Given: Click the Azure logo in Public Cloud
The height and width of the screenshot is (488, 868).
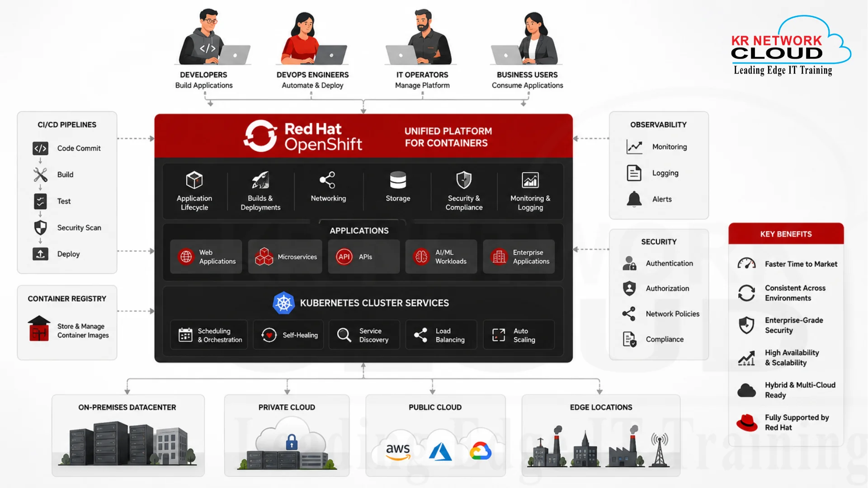Looking at the screenshot, I should (440, 451).
